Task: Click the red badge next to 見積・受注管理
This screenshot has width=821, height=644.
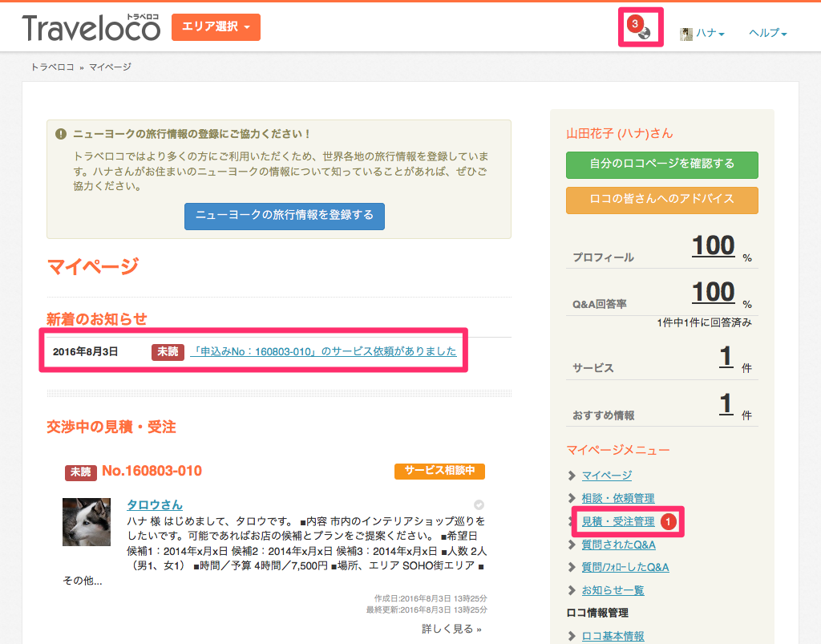Action: pos(668,521)
